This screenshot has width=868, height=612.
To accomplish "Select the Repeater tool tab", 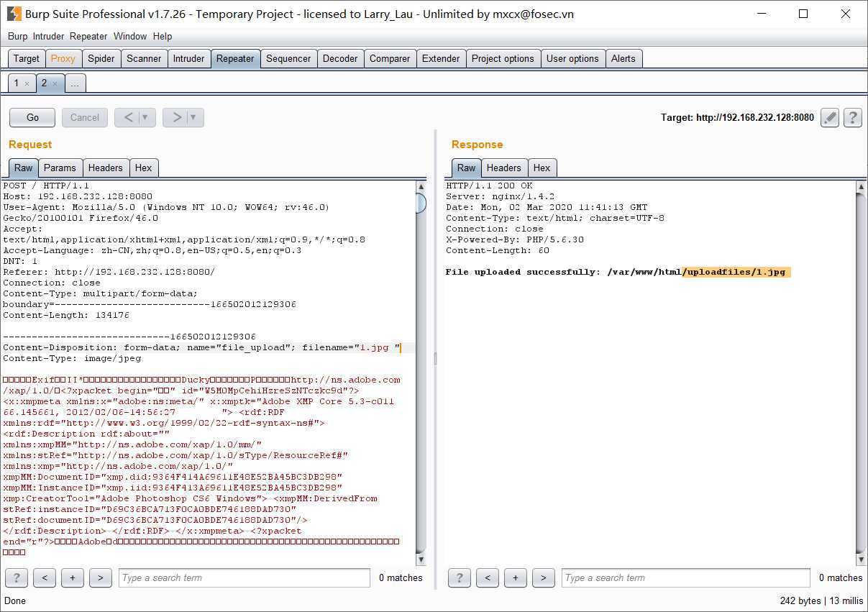I will click(x=235, y=59).
